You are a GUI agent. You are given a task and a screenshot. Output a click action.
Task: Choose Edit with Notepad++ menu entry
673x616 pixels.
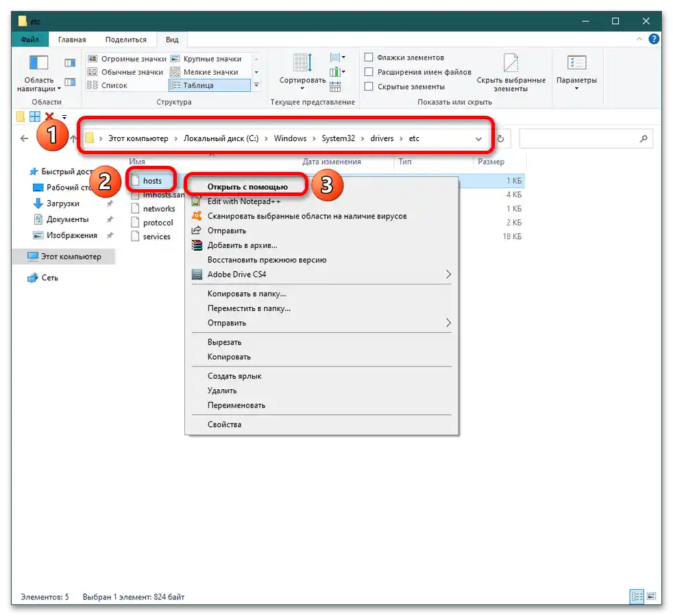[x=244, y=201]
